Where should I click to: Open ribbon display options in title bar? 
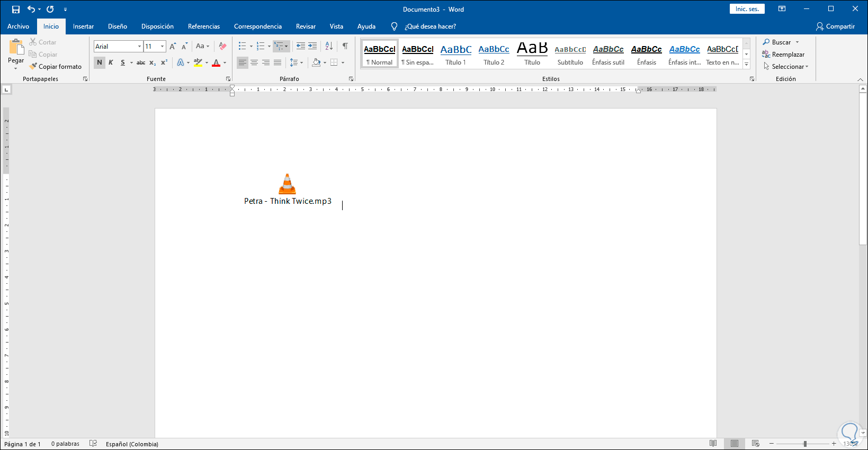coord(782,9)
